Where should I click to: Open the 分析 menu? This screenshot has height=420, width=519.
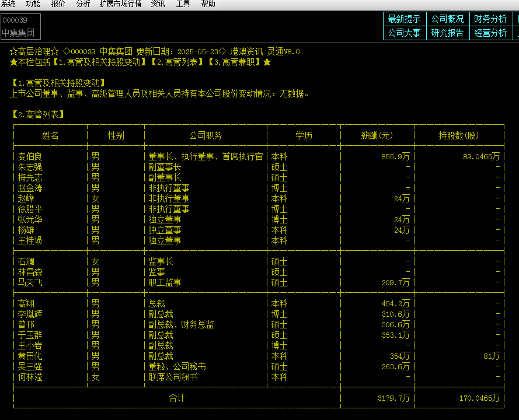(x=83, y=3)
